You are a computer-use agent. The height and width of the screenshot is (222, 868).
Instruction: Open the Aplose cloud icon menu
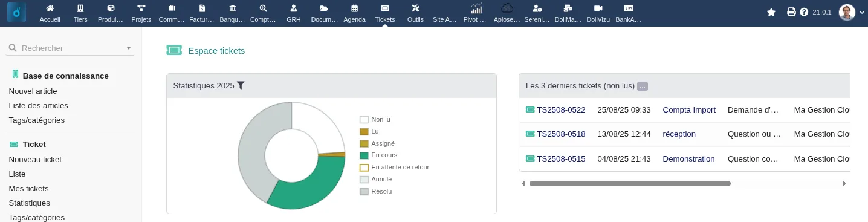click(507, 8)
